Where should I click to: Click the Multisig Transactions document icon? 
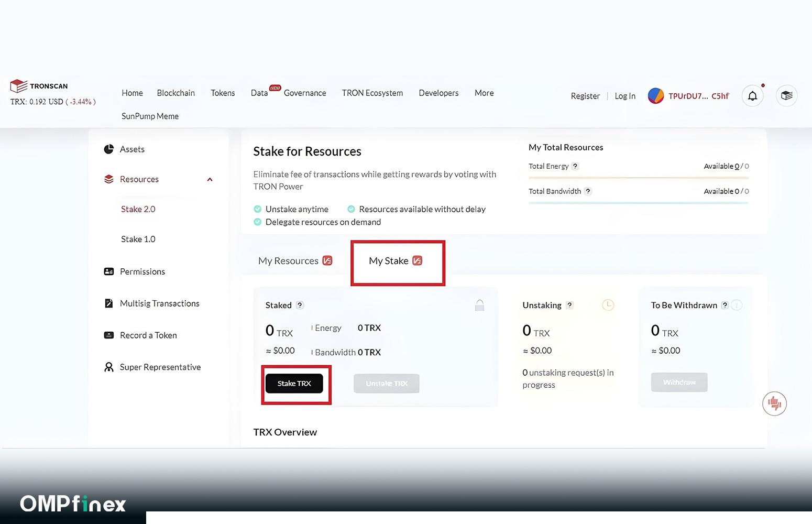pos(109,303)
